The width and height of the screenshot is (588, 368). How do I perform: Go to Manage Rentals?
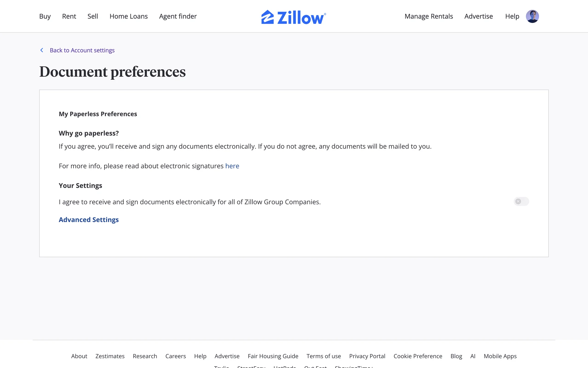tap(428, 16)
